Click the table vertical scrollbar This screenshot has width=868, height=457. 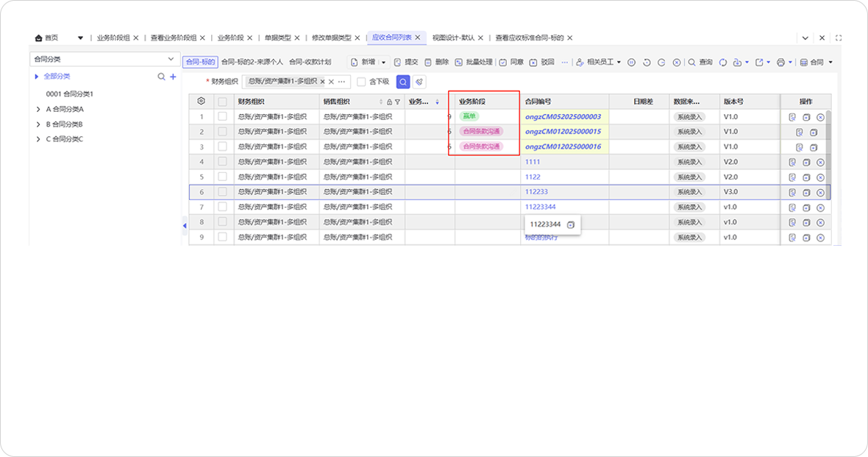[x=828, y=147]
